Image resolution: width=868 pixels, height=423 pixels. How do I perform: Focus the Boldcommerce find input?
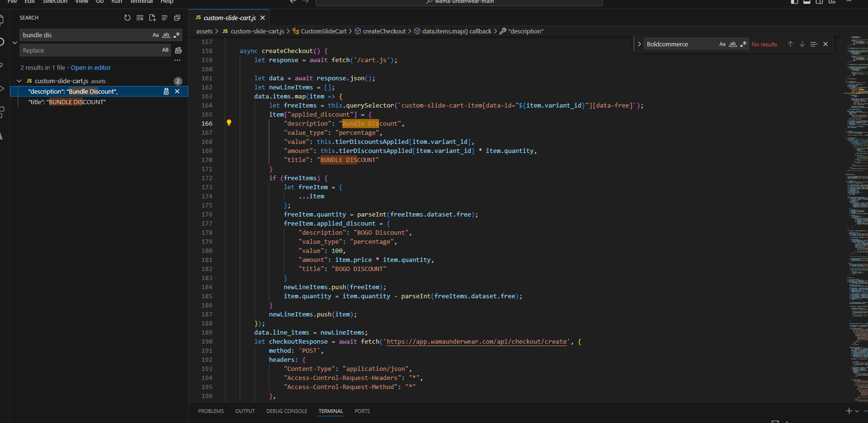tap(680, 44)
